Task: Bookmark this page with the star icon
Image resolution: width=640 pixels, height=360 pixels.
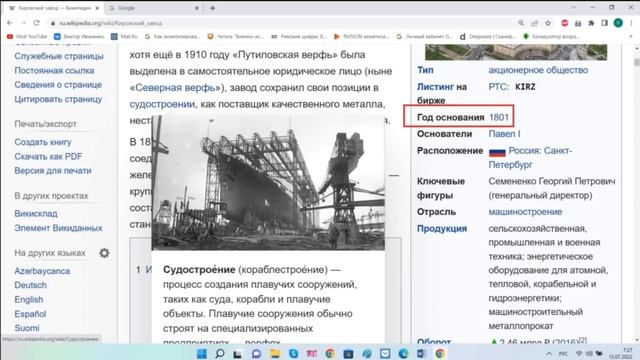Action: [548, 23]
